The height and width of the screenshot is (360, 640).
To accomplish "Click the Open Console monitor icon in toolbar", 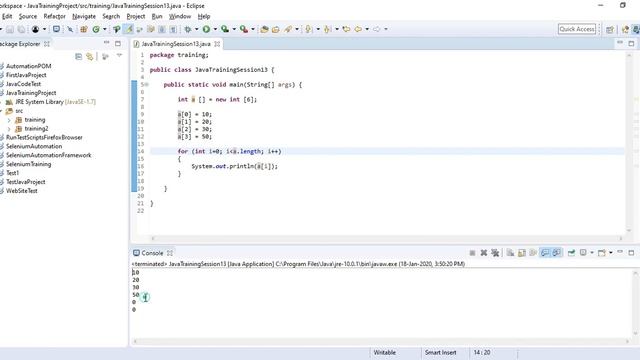I will click(56, 29).
